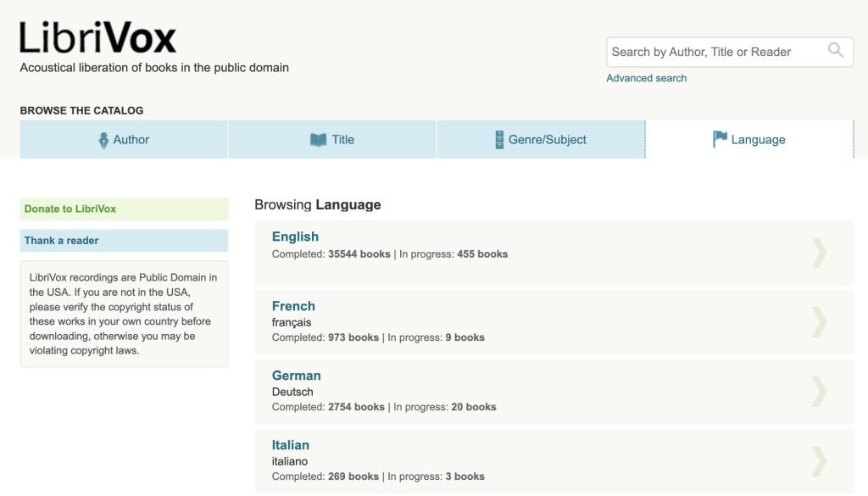Click the LibriVox logo

click(98, 37)
